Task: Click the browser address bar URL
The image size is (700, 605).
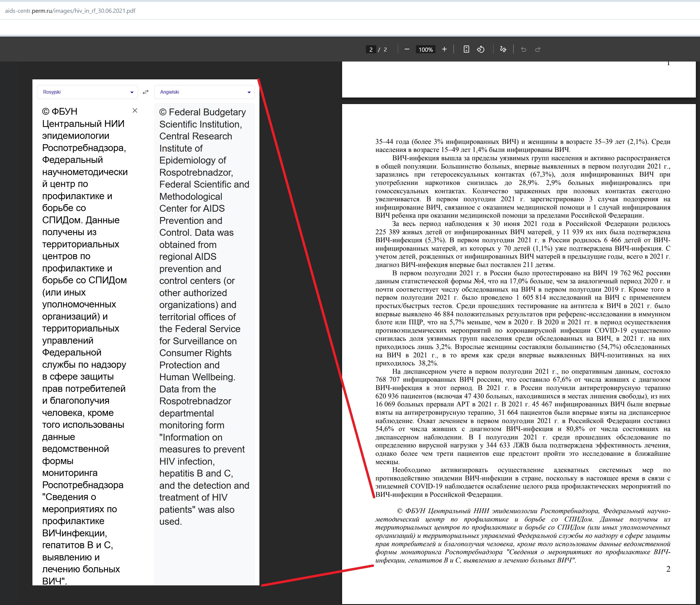Action: (x=70, y=11)
